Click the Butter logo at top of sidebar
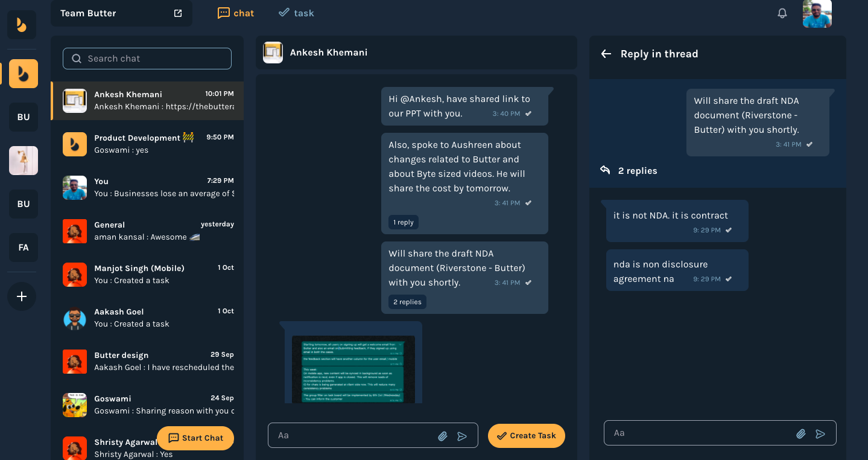Viewport: 868px width, 460px height. pos(22,25)
